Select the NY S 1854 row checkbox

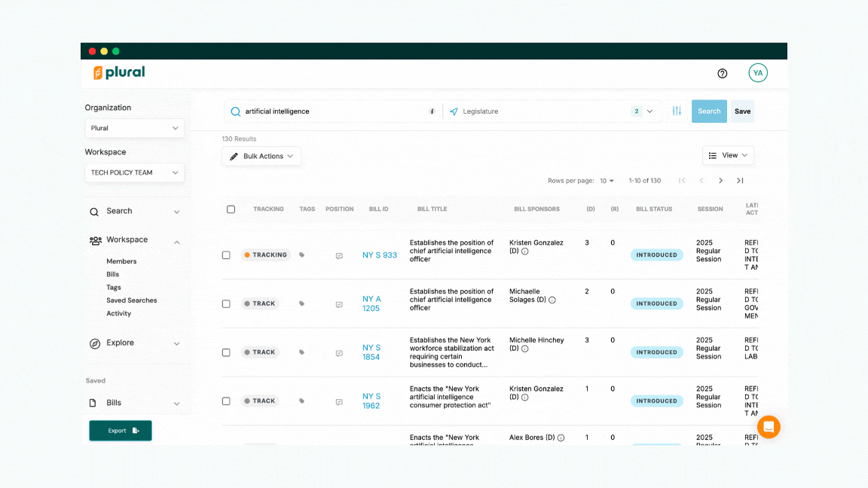(x=226, y=352)
